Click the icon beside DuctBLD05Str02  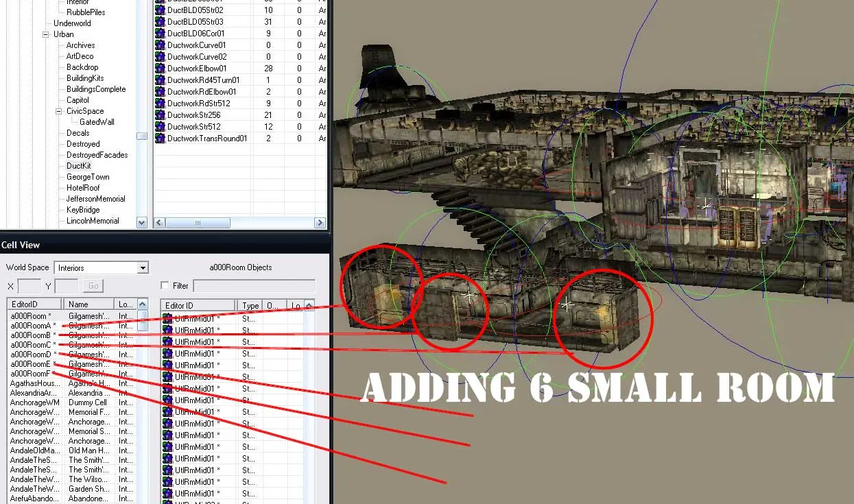[x=160, y=10]
